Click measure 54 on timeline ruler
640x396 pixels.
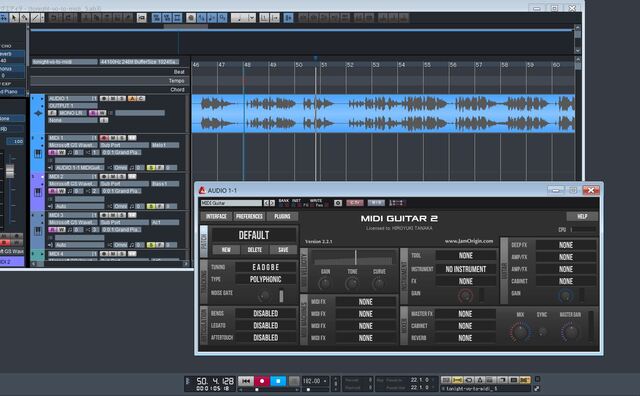pyautogui.click(x=402, y=65)
